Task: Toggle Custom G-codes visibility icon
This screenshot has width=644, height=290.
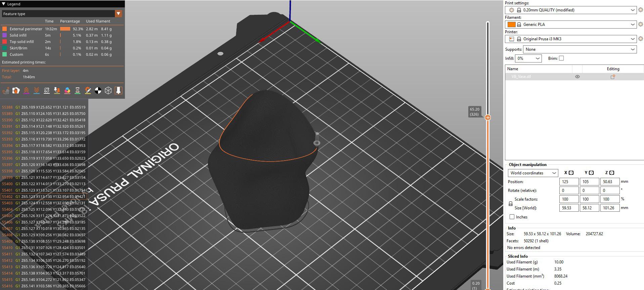Action: [x=88, y=90]
